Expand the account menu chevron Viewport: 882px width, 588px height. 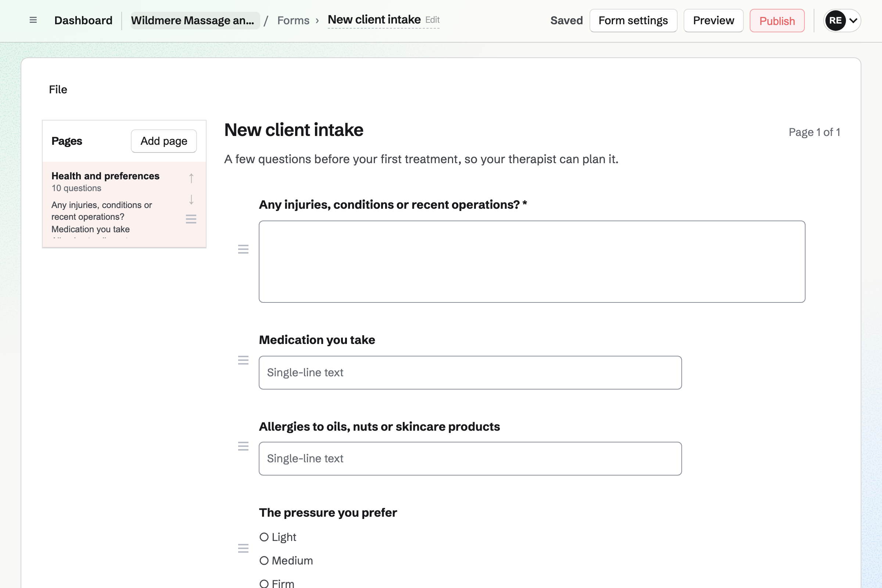[853, 21]
